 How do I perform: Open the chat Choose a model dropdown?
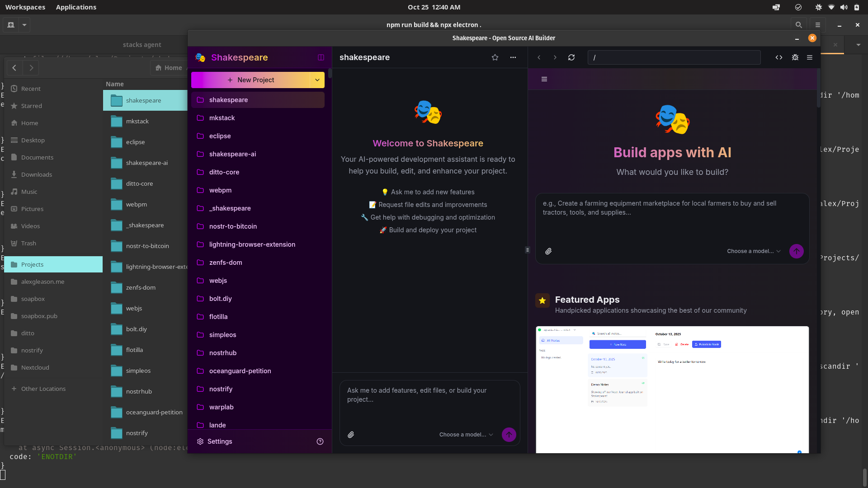point(466,435)
